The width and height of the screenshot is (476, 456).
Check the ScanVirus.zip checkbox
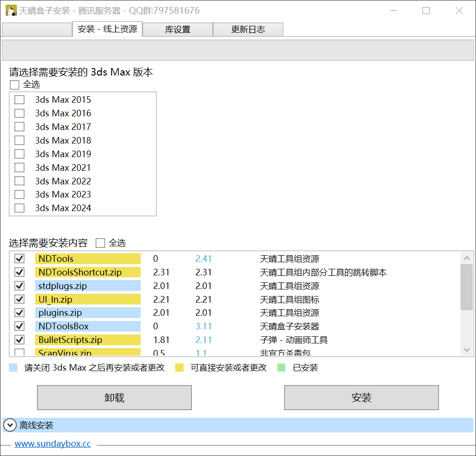tap(19, 352)
